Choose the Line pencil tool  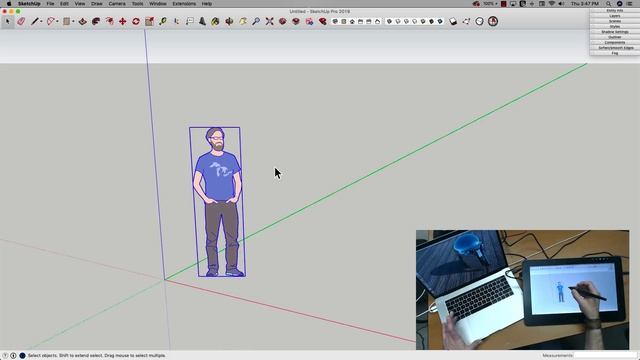tap(35, 21)
